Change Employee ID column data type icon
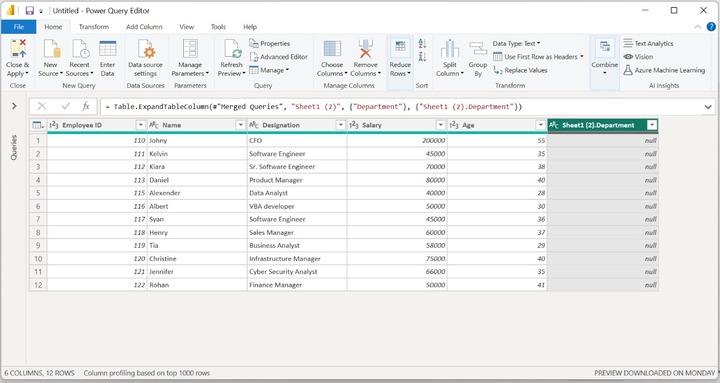720x383 pixels. point(54,125)
